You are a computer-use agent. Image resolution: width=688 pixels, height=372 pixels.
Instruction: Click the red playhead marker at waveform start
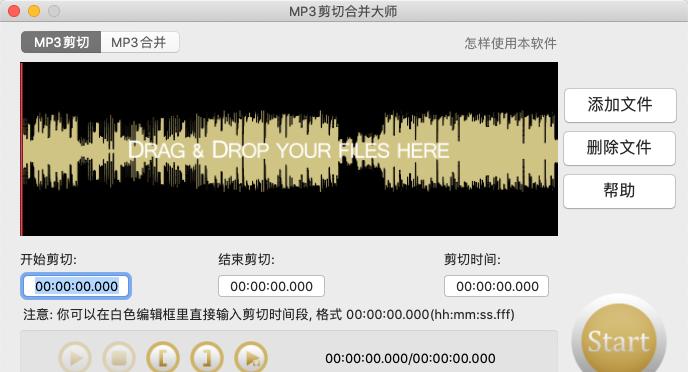click(21, 149)
